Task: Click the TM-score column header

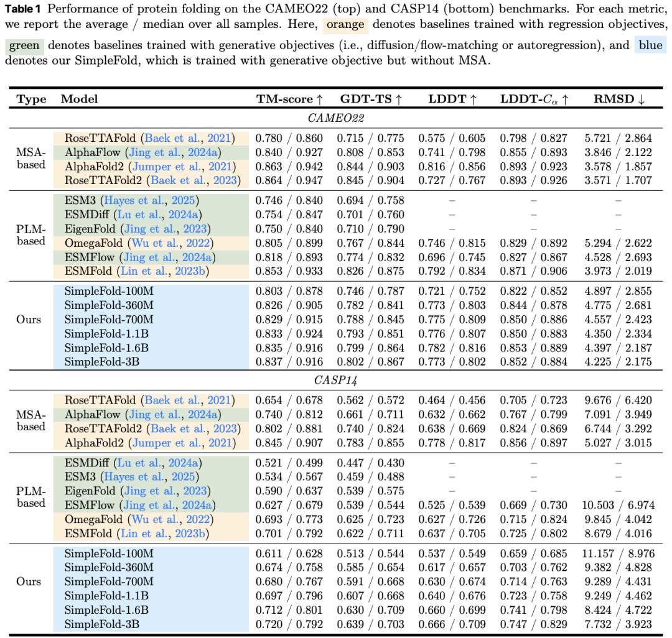Action: 289,99
